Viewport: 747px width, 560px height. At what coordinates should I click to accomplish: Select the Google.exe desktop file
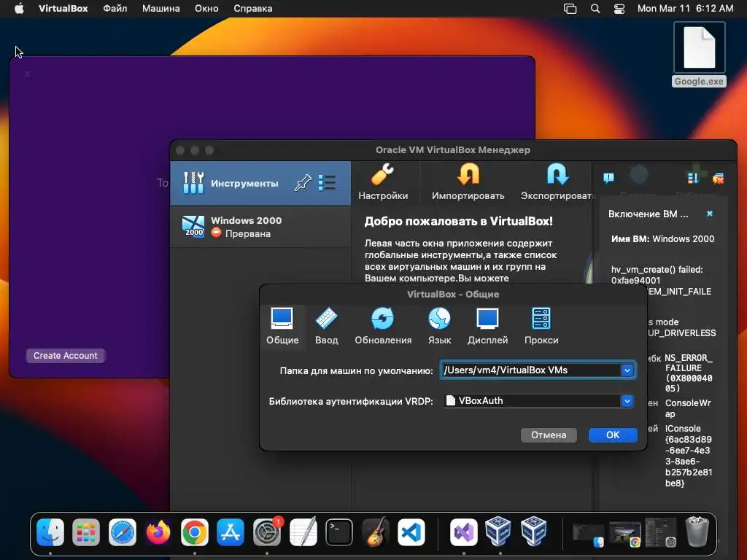699,55
